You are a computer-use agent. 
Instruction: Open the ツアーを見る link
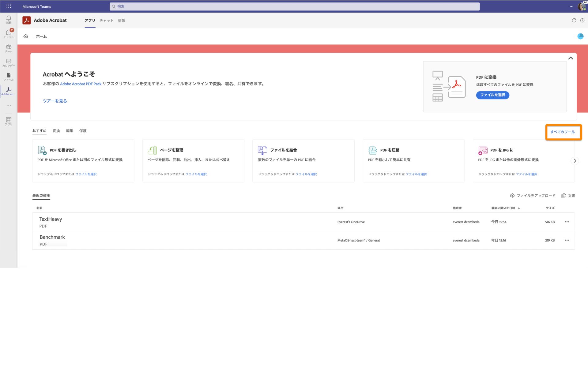point(55,101)
